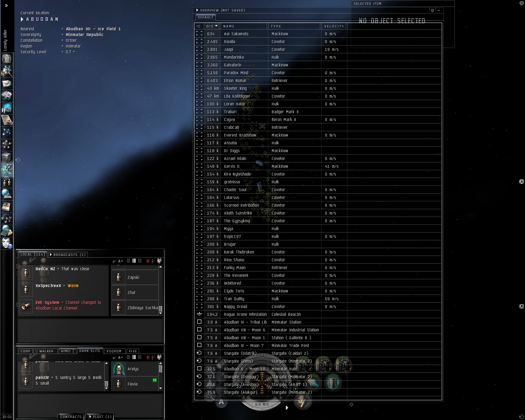525x420 pixels.
Task: Open the EVE Mail envelope icon
Action: tap(7, 83)
